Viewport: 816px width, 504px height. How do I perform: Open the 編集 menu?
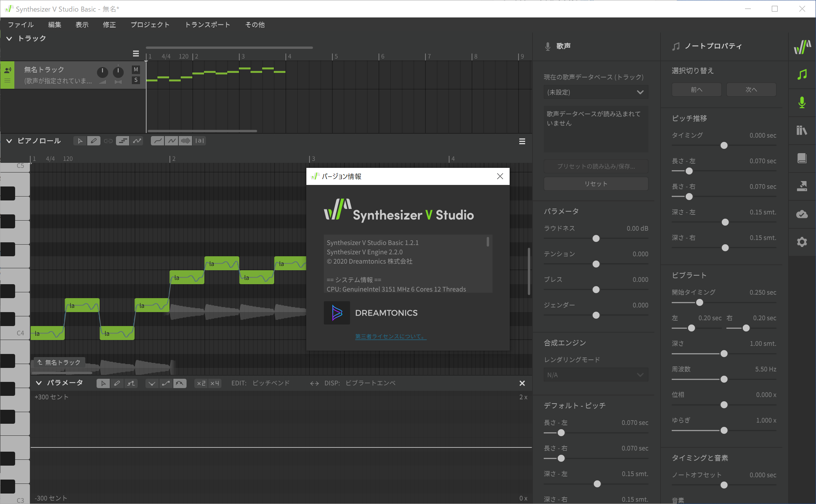[54, 25]
